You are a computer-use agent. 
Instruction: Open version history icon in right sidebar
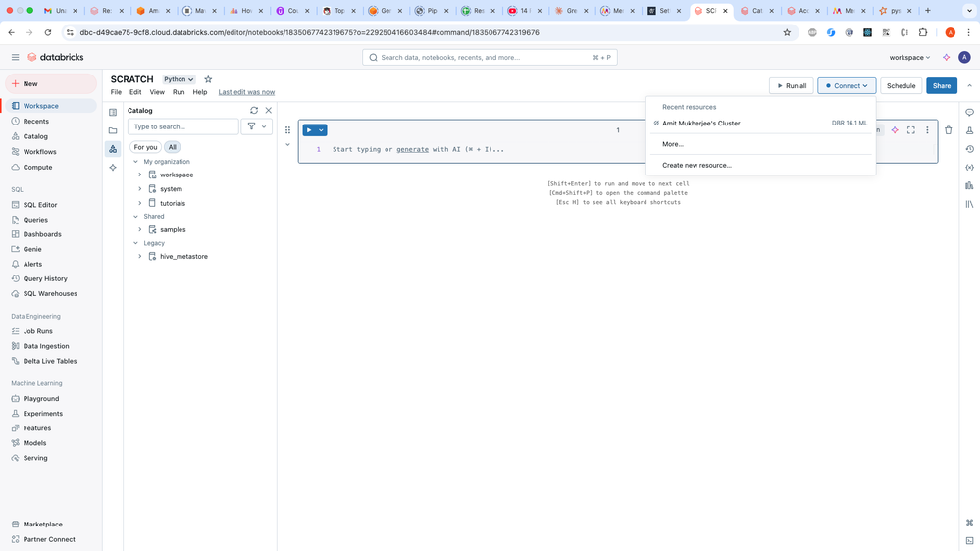click(969, 149)
